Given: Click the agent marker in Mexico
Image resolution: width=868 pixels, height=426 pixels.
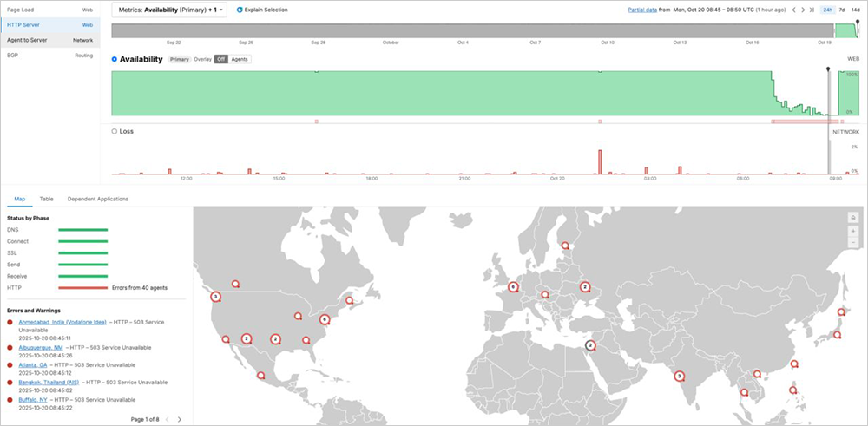Looking at the screenshot, I should pos(260,375).
